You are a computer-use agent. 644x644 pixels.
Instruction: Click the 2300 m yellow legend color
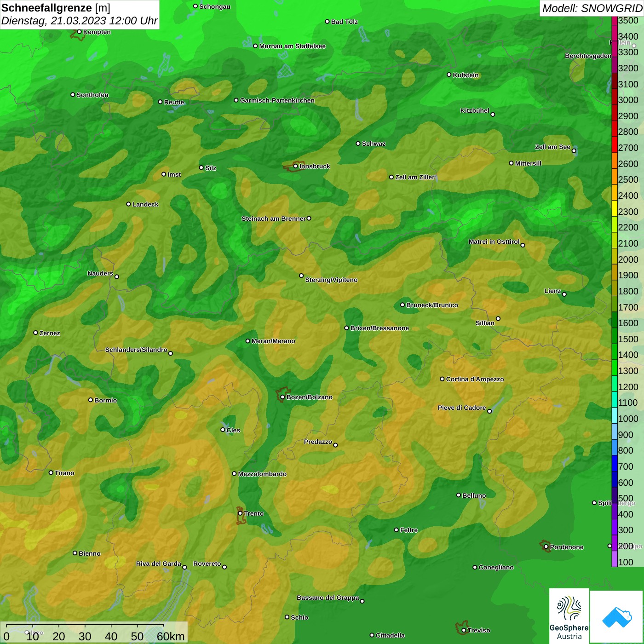coord(615,208)
